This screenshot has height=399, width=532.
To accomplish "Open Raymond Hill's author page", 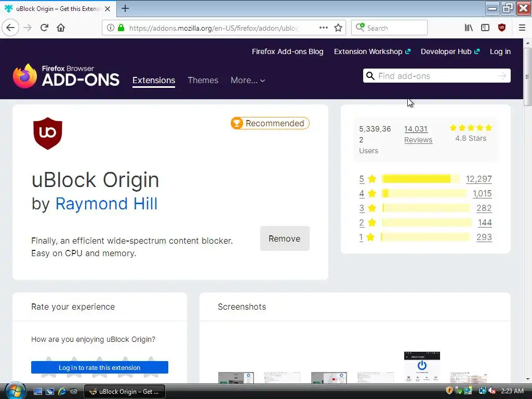I will tap(106, 204).
